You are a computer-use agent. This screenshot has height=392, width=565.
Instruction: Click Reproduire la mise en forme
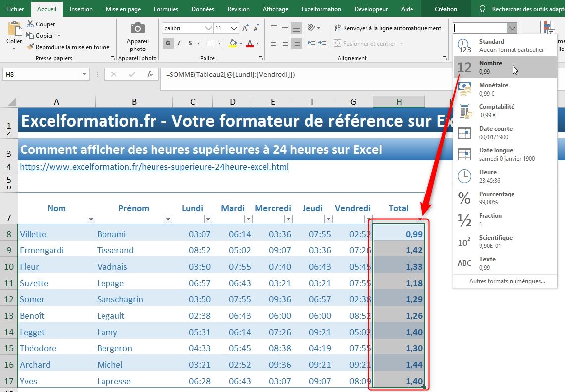point(68,47)
